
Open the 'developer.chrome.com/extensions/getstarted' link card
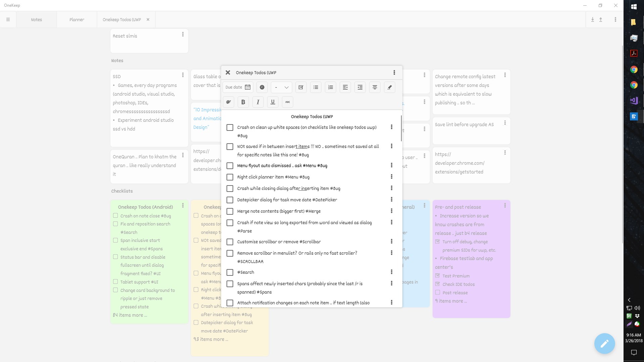tap(471, 165)
